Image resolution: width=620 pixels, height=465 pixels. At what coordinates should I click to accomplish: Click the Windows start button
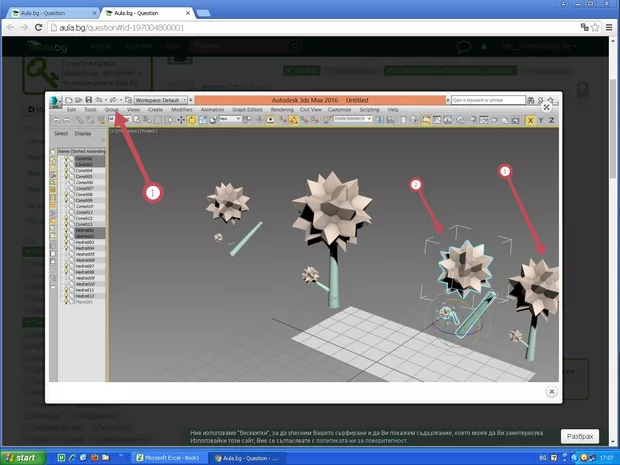pos(22,457)
